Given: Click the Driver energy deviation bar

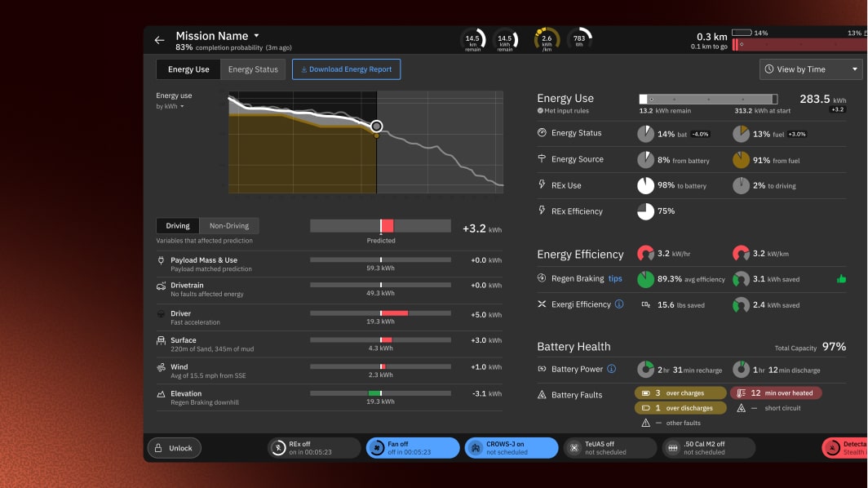Looking at the screenshot, I should pyautogui.click(x=380, y=313).
